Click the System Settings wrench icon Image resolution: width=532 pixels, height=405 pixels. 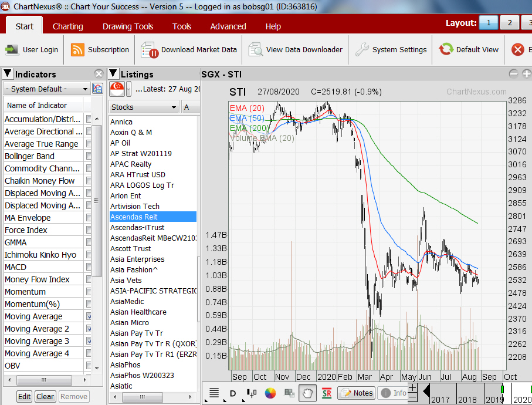(x=362, y=50)
